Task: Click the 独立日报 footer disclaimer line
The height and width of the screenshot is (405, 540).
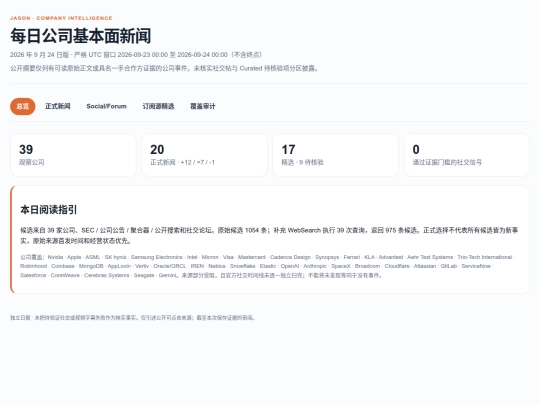Action: click(x=133, y=318)
